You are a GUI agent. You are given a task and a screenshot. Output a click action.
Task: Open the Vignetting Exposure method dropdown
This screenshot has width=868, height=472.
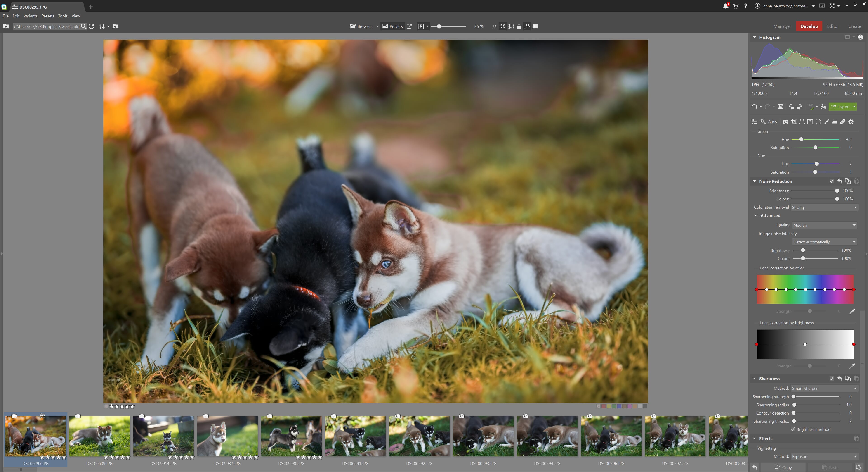tap(824, 456)
